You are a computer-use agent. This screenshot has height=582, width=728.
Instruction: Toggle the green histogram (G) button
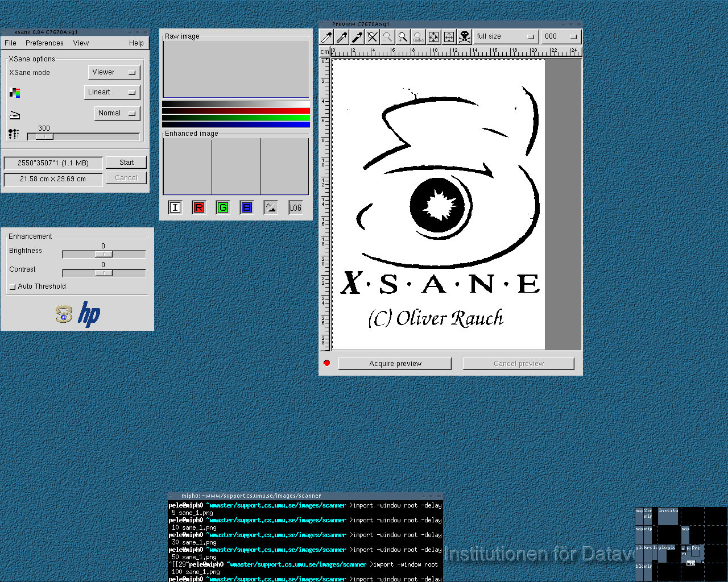coord(223,207)
